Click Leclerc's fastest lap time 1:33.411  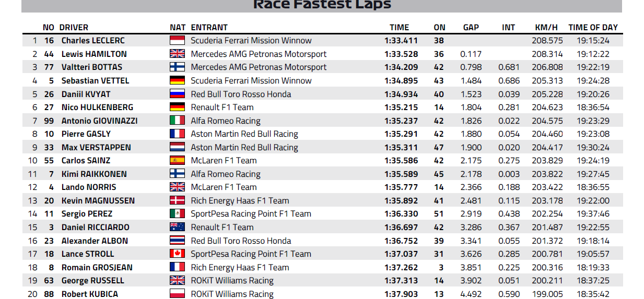[x=401, y=41]
